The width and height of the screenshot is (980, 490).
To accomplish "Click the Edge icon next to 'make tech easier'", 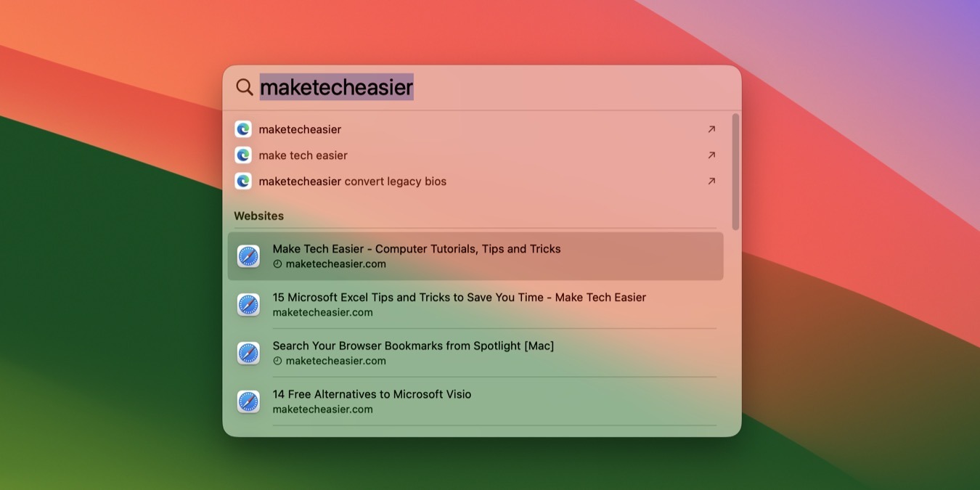I will [x=243, y=155].
